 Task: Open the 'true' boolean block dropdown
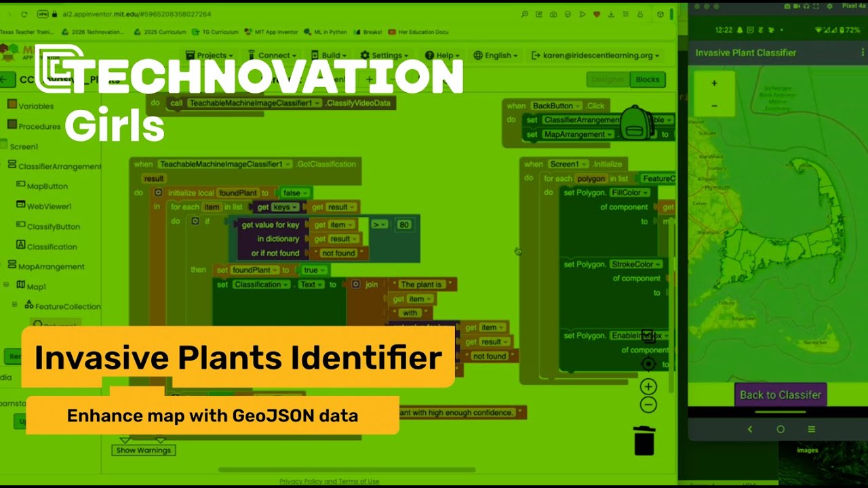(x=315, y=270)
